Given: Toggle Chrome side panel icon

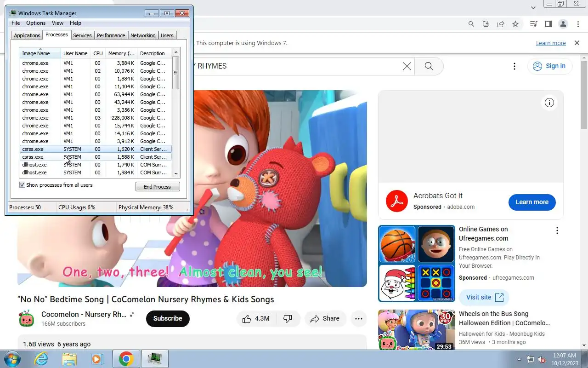Looking at the screenshot, I should (548, 24).
